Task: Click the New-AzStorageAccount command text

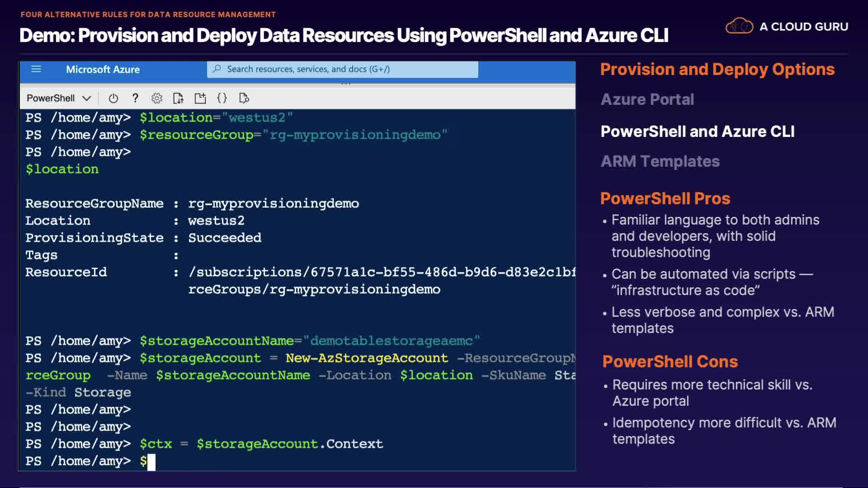Action: 366,358
